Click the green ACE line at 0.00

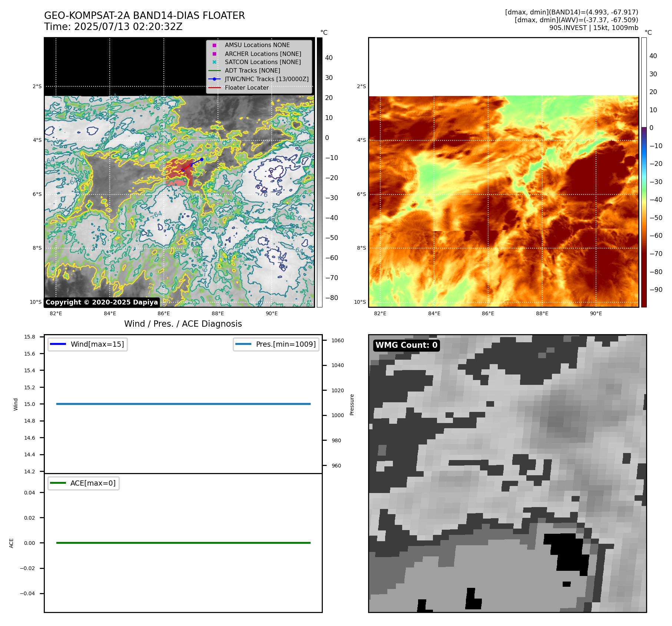[183, 543]
